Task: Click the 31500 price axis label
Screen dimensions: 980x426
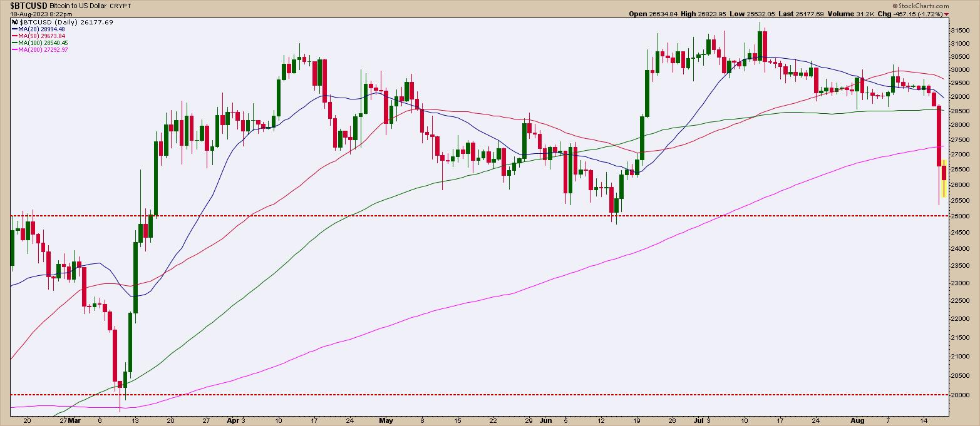Action: [x=963, y=30]
